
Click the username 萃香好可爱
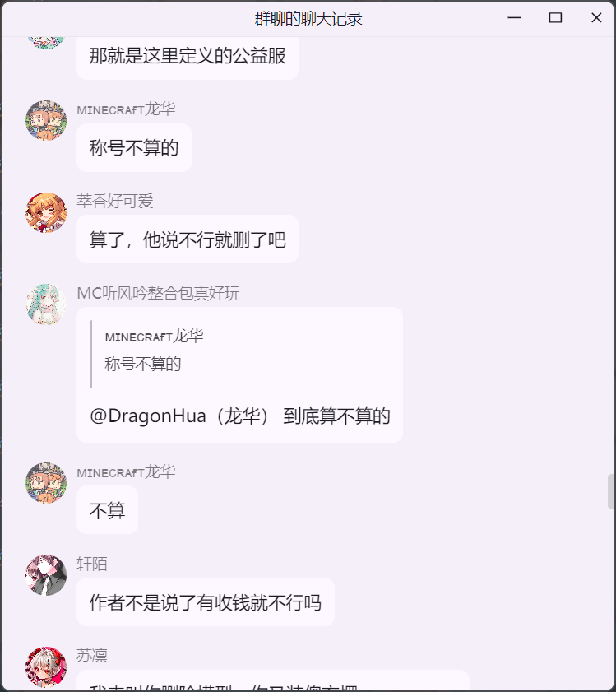(x=114, y=201)
